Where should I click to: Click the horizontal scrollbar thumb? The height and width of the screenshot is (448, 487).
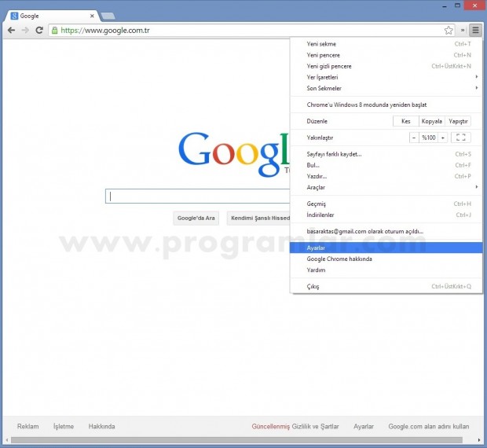coord(236,440)
